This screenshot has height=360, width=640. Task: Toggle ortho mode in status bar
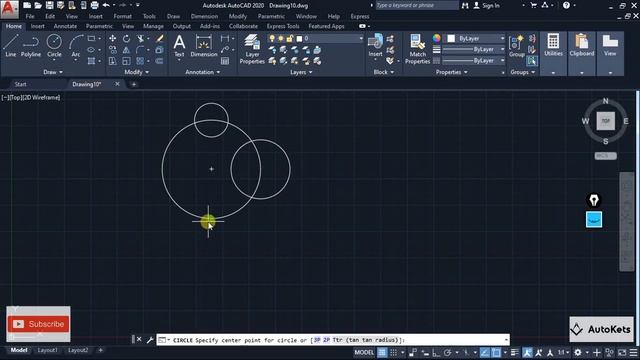coord(436,352)
